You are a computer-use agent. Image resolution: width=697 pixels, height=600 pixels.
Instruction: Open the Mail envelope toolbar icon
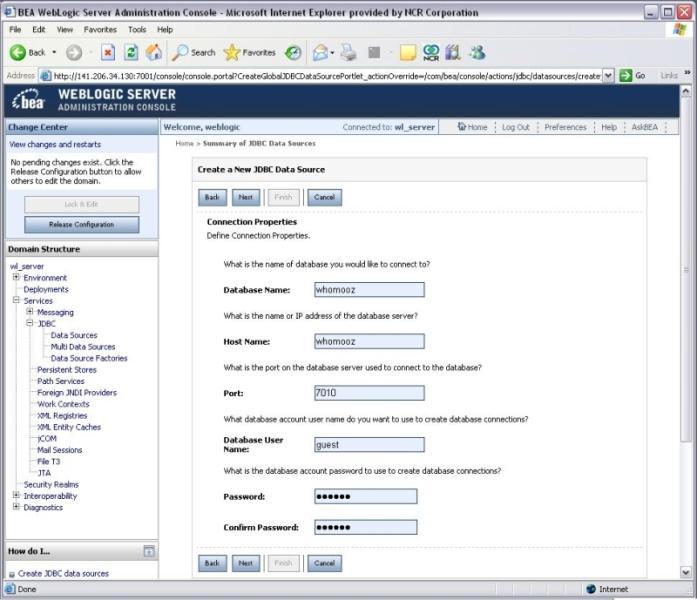[320, 53]
